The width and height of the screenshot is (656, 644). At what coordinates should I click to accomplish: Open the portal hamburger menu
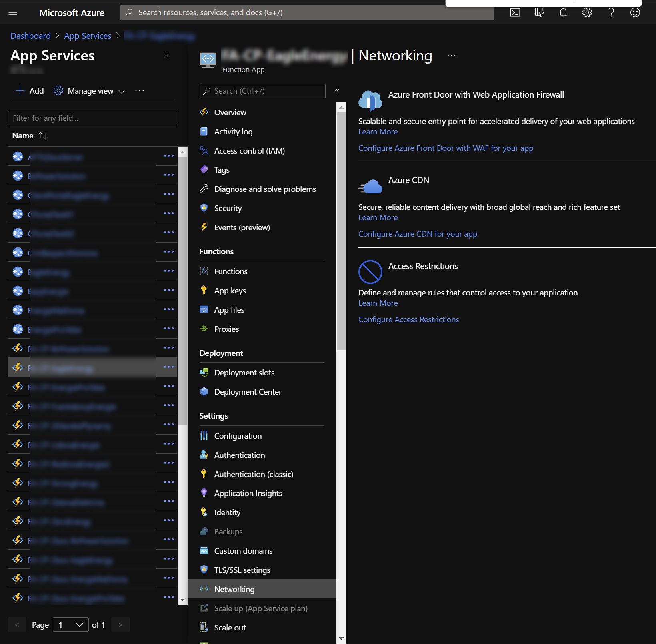pos(13,12)
